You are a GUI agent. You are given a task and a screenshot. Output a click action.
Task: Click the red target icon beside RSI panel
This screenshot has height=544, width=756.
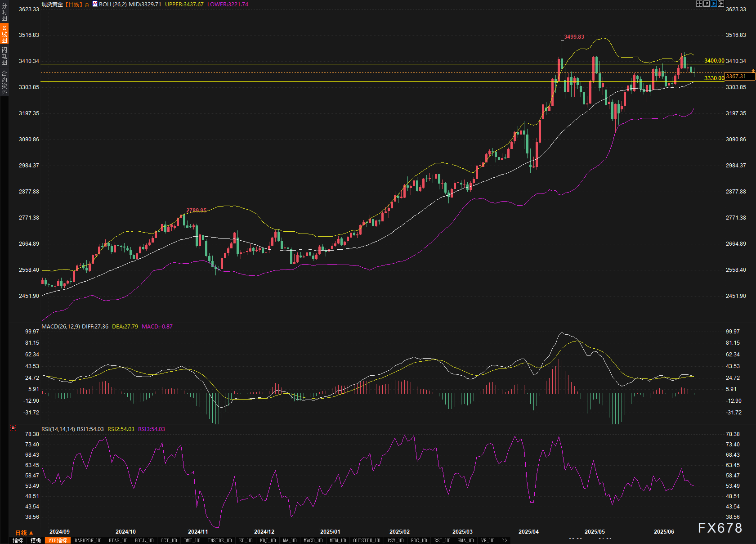pos(13,428)
